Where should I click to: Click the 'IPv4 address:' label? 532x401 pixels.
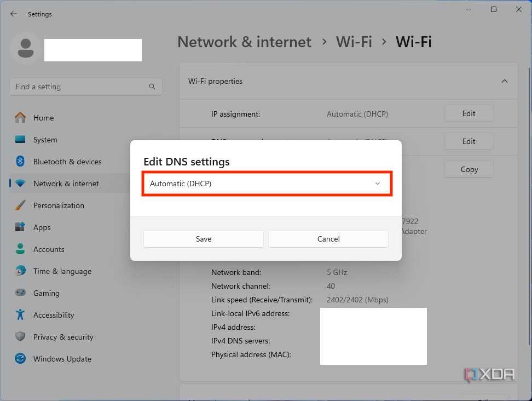point(233,328)
